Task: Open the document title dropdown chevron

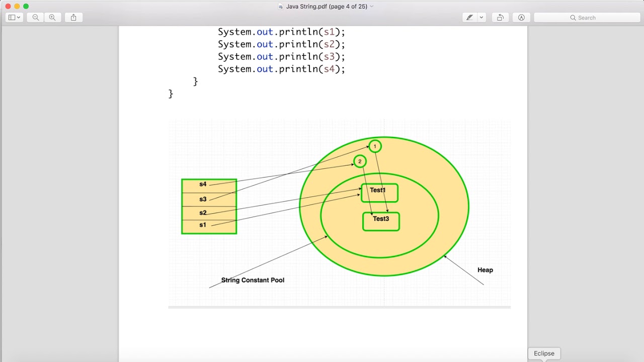Action: click(372, 7)
